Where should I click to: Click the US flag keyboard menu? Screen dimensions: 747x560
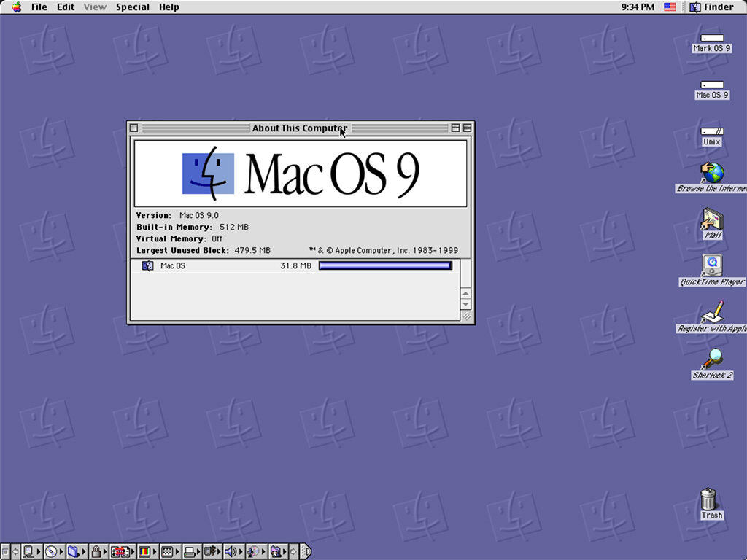coord(670,7)
